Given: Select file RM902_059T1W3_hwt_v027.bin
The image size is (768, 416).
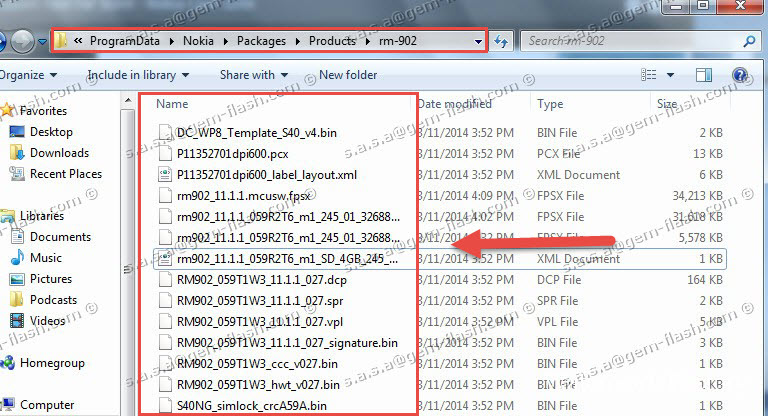Looking at the screenshot, I should [258, 385].
